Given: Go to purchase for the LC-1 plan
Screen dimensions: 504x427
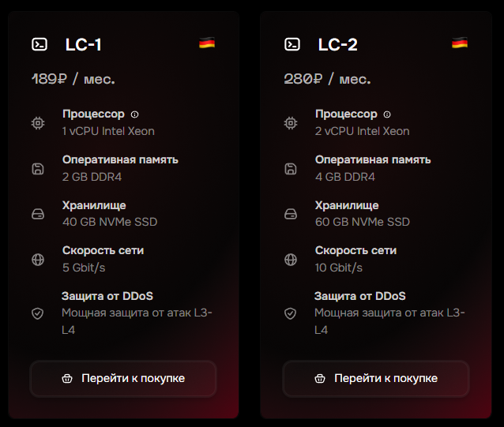Looking at the screenshot, I should click(x=123, y=379).
